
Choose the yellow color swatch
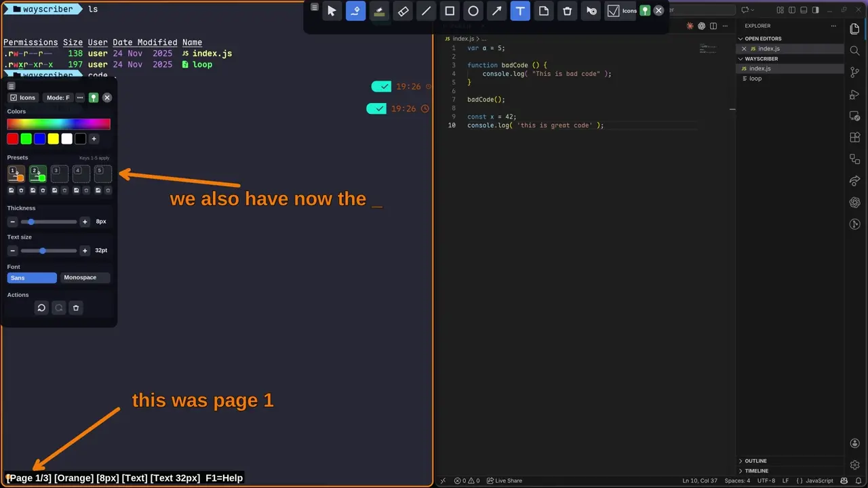tap(53, 139)
